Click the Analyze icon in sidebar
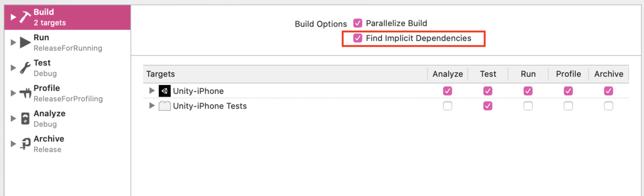The height and width of the screenshot is (196, 644). [x=25, y=119]
